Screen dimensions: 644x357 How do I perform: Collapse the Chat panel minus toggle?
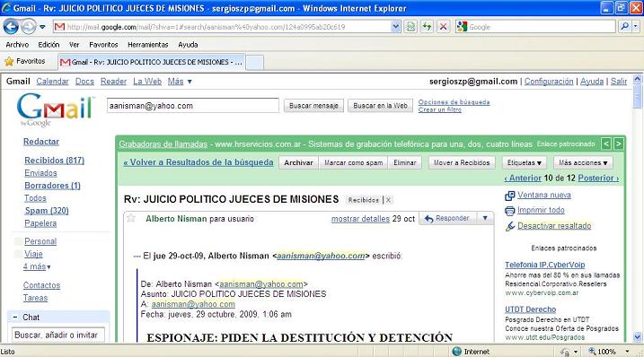15,318
